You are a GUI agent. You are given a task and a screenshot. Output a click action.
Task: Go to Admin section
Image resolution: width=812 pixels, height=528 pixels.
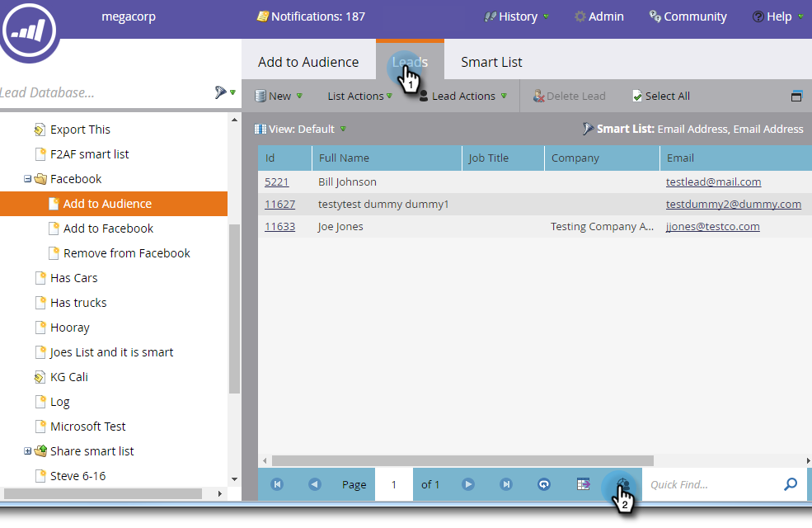pos(599,16)
